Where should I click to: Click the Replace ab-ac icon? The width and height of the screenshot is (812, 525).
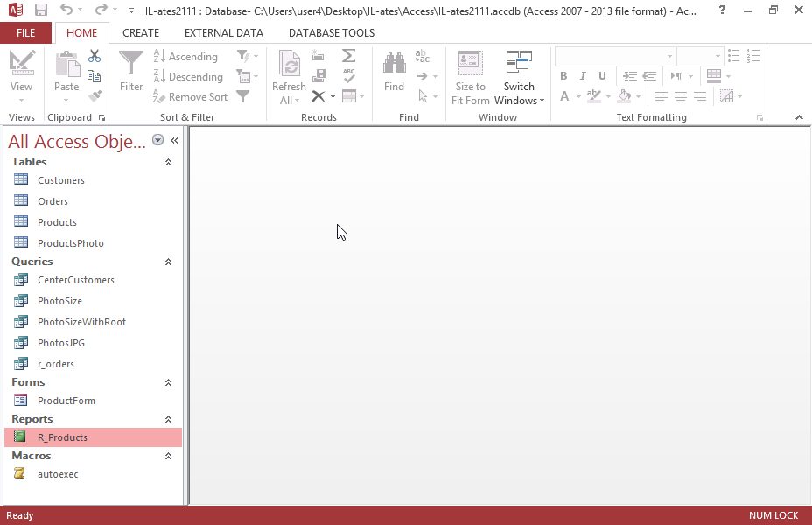(423, 56)
